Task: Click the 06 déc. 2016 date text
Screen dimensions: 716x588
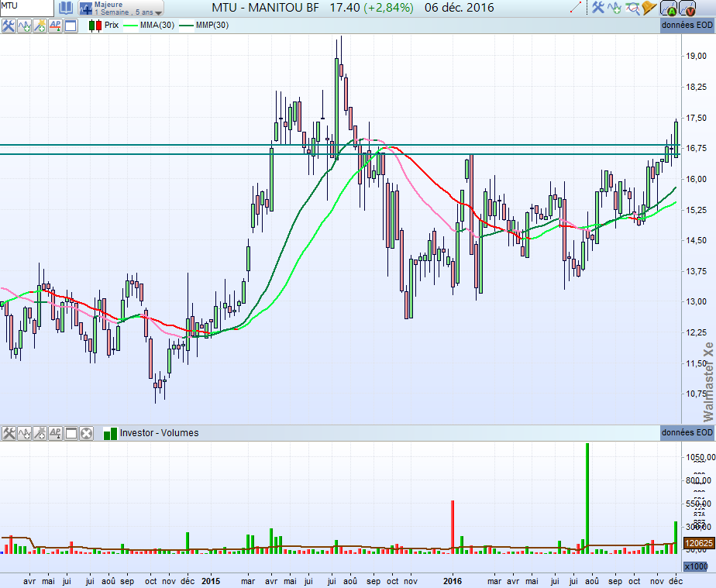Action: point(460,8)
